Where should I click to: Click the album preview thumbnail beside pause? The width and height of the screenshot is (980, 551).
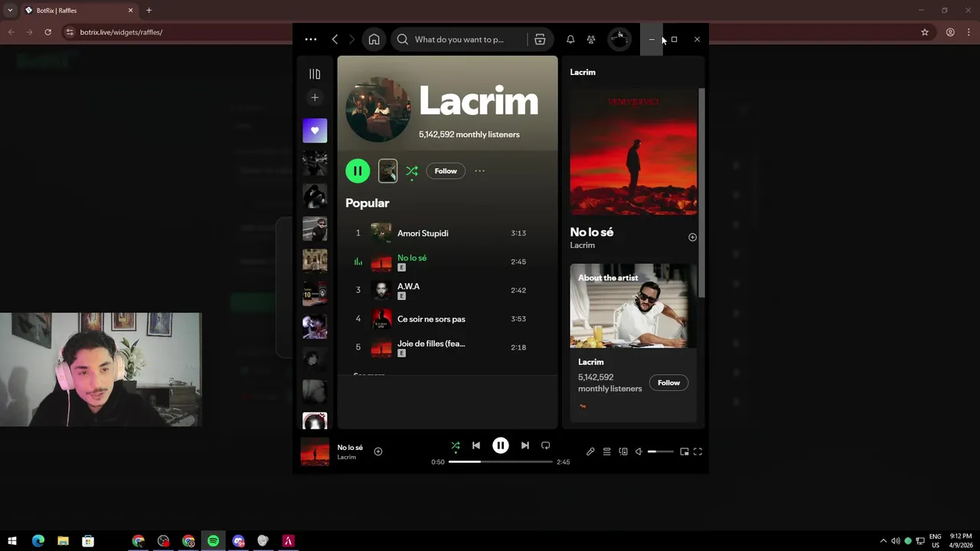click(x=388, y=171)
